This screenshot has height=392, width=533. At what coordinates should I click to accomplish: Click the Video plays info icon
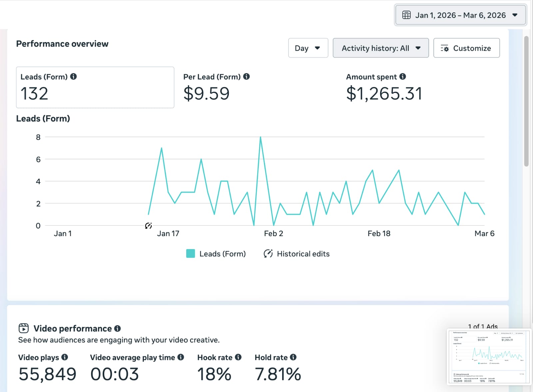tap(65, 357)
